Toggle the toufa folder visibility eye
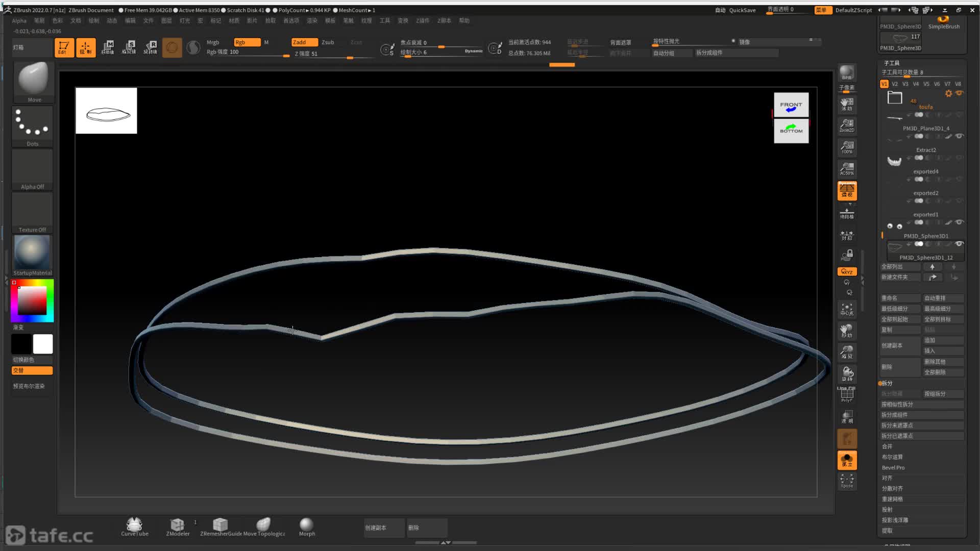This screenshot has width=980, height=551. click(959, 93)
